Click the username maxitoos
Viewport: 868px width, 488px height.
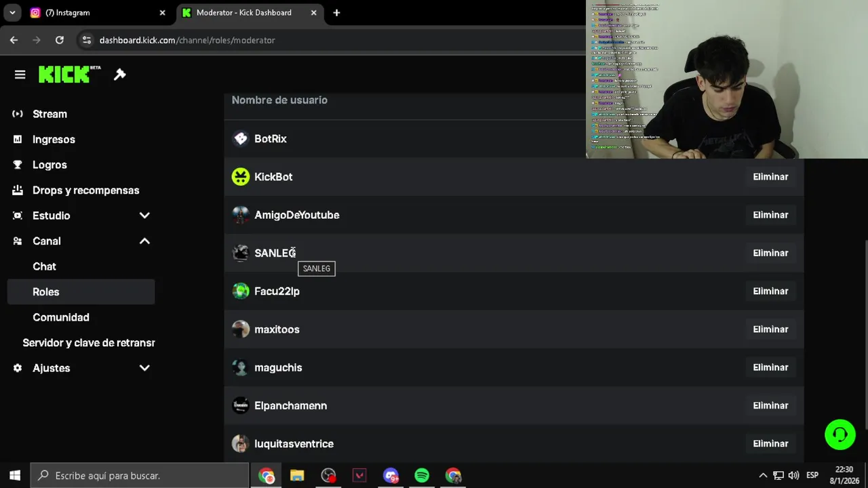click(277, 329)
